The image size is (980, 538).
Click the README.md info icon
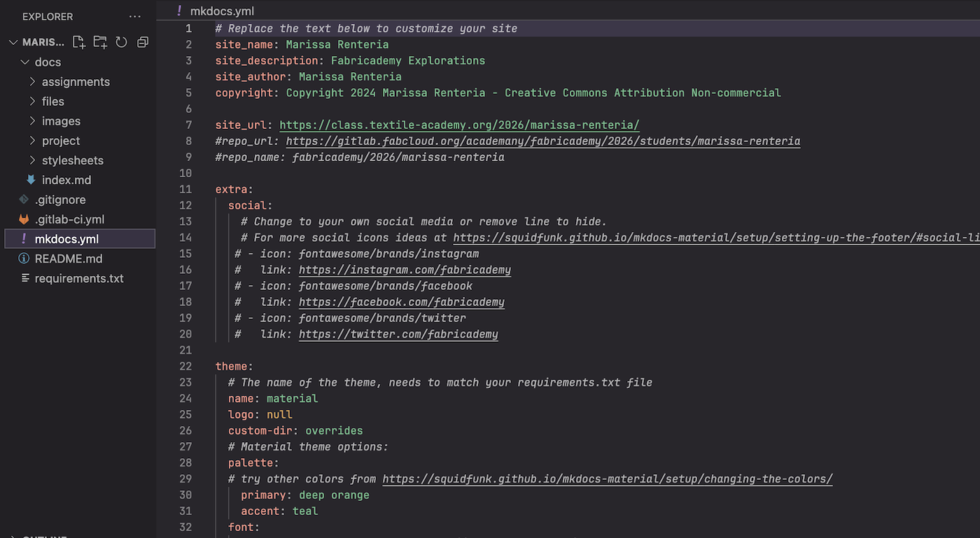click(24, 258)
